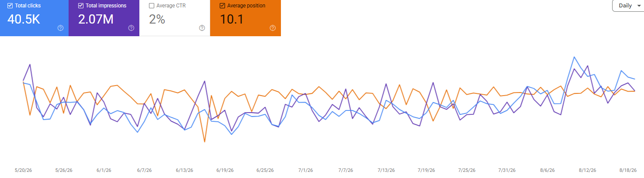Click the 6/19/26 date label
Screen dimensions: 644x178
coord(224,170)
